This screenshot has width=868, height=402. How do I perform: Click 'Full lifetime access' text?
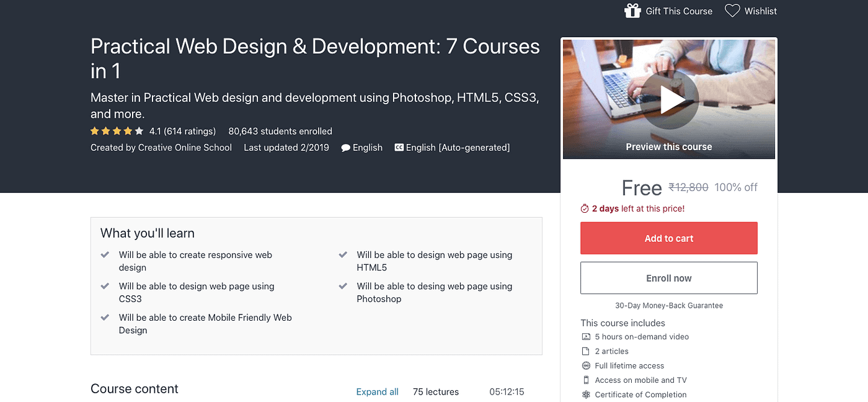click(629, 366)
